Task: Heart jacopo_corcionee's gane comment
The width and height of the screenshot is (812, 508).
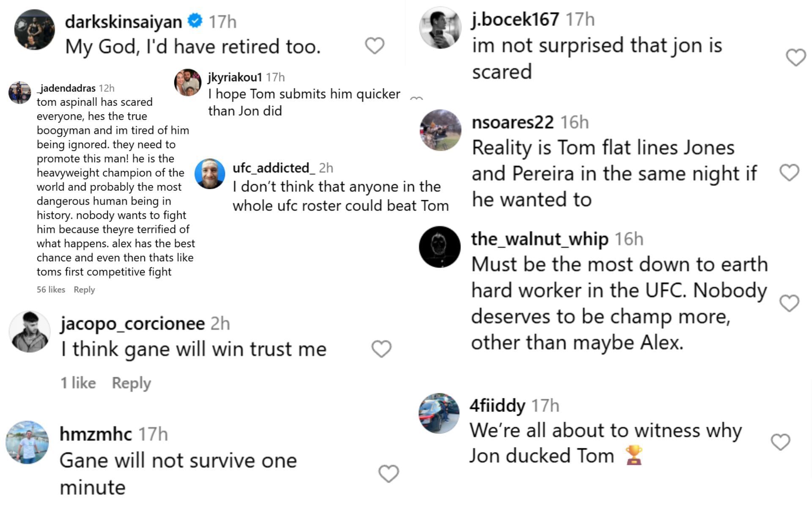Action: [381, 349]
